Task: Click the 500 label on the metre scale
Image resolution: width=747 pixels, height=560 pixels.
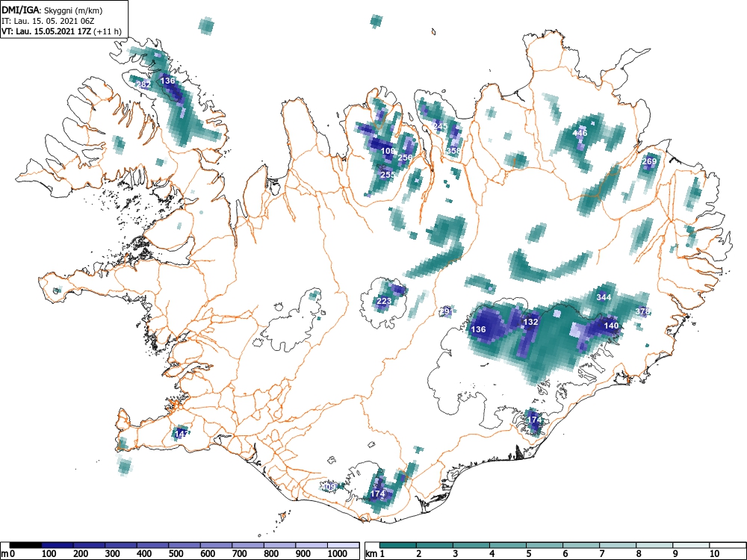Action: coord(176,554)
